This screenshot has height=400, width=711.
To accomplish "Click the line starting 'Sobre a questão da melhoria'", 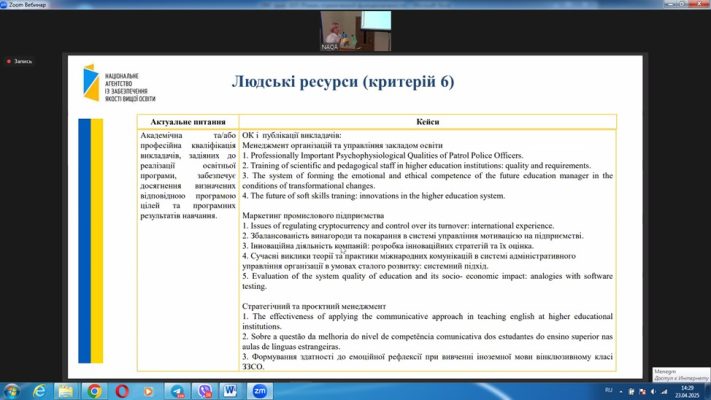I will click(427, 341).
